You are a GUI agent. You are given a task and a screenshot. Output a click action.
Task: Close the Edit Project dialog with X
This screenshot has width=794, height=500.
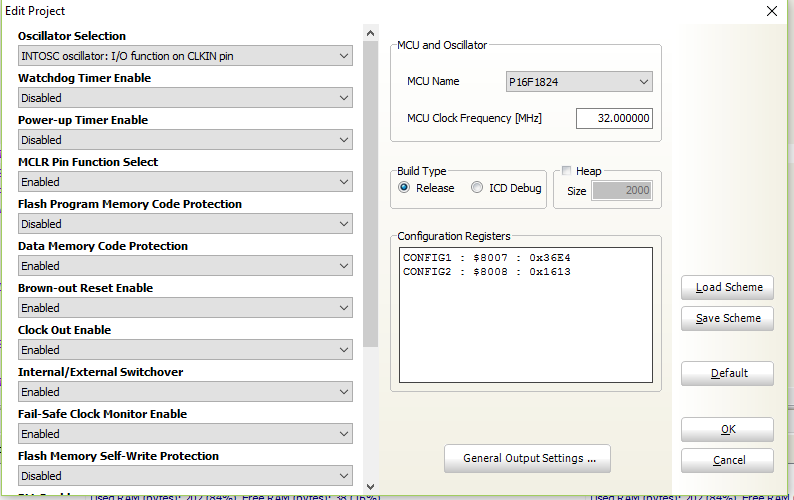coord(772,11)
